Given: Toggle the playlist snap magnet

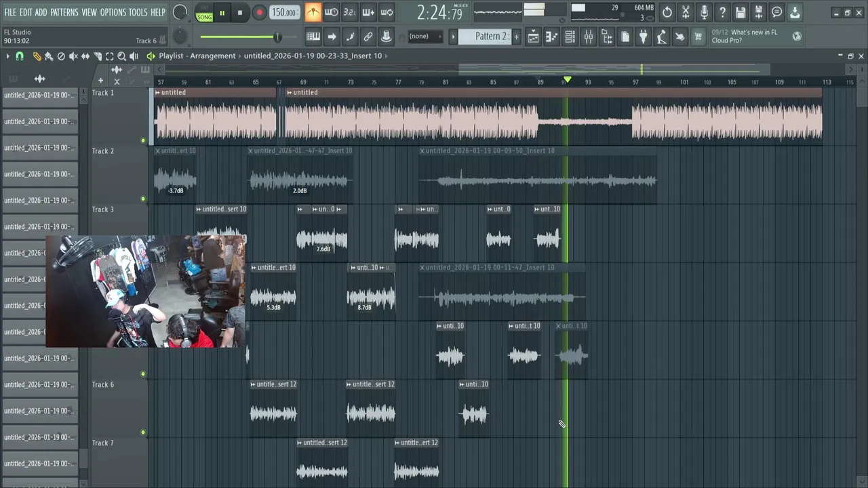Looking at the screenshot, I should [x=20, y=56].
